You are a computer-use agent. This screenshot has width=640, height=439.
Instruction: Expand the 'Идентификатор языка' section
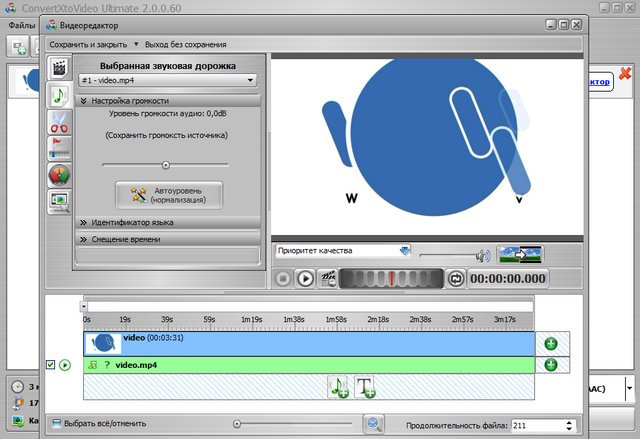[167, 223]
